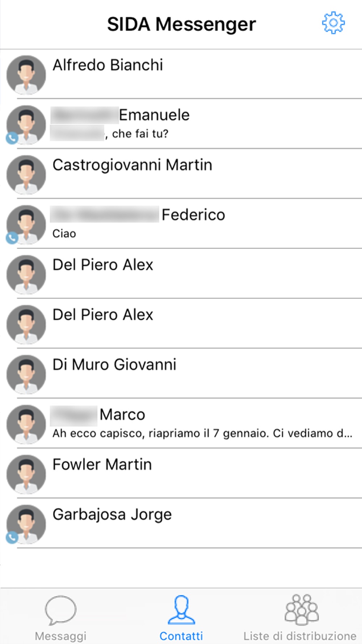The width and height of the screenshot is (362, 644).
Task: Open contact Alfredo Bianchi
Action: click(181, 74)
